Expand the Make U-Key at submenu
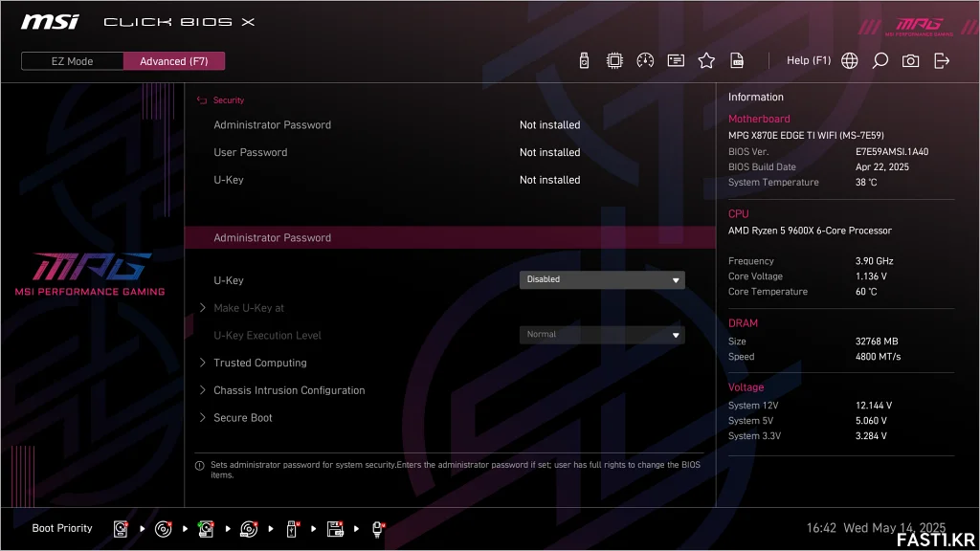Viewport: 980px width, 551px height. click(249, 307)
